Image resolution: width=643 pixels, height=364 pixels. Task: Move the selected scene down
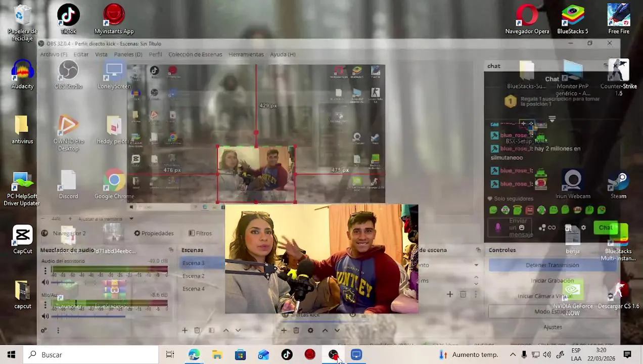pos(238,330)
